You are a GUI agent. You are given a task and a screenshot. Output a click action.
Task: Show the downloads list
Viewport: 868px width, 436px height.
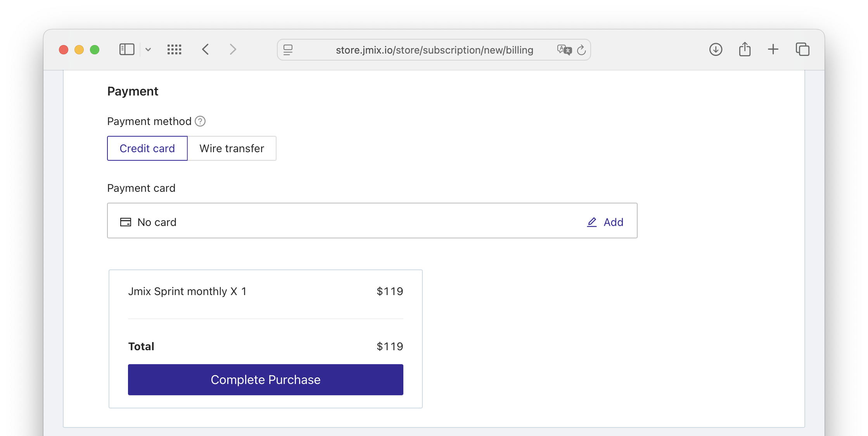click(x=716, y=50)
